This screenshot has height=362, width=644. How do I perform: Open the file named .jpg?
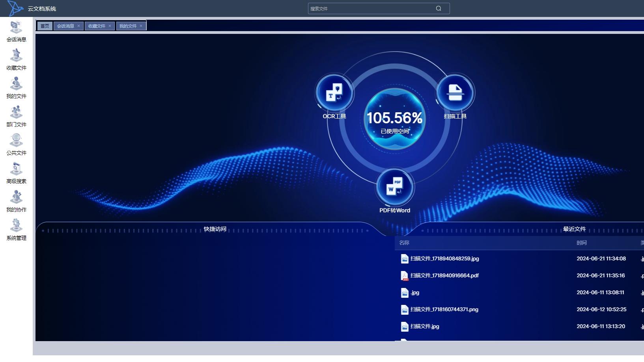click(x=415, y=293)
